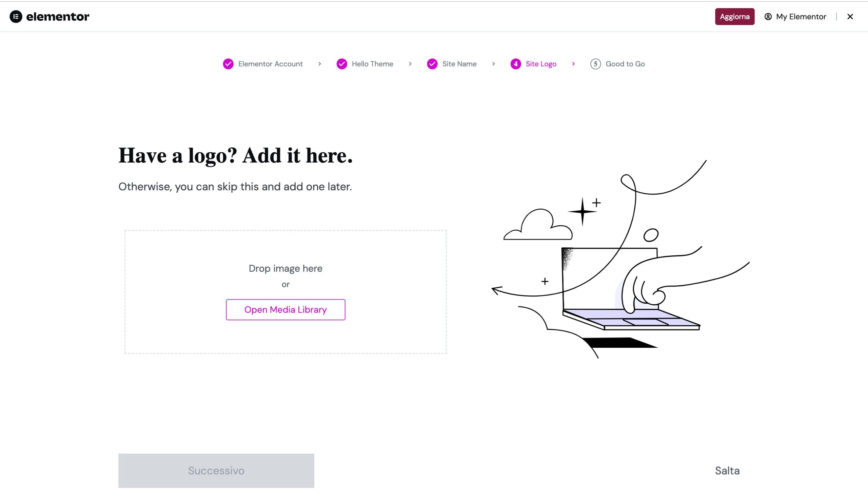Click the Hello Theme checkmark icon
The width and height of the screenshot is (868, 497).
[342, 64]
